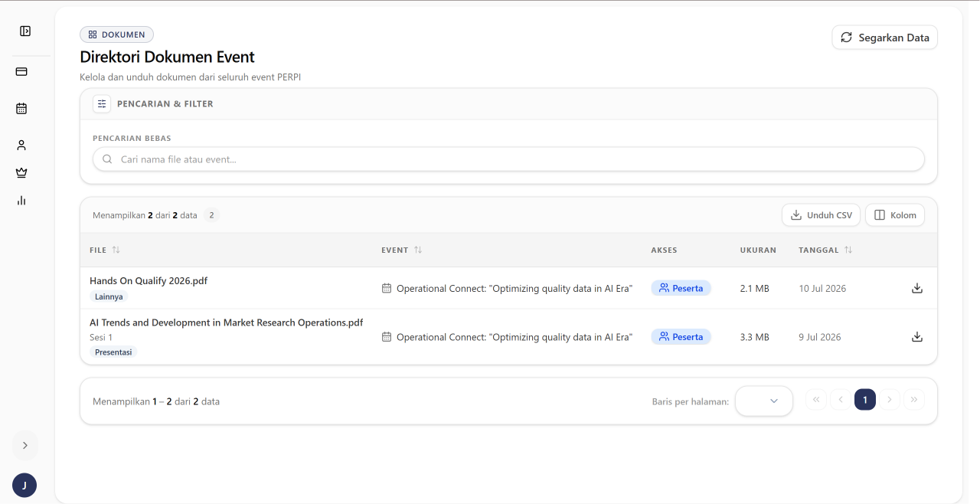
Task: Open the Baris per halaman dropdown
Action: [x=764, y=401]
